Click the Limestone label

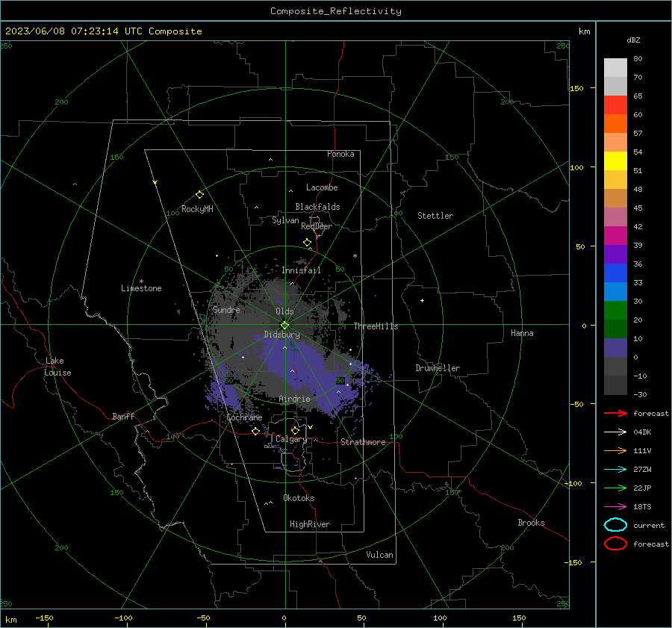pos(141,288)
